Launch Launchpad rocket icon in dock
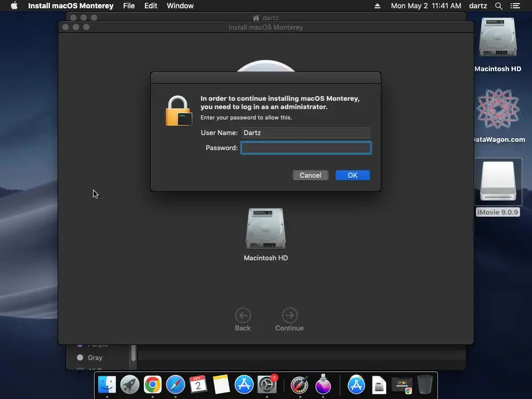 (x=129, y=385)
